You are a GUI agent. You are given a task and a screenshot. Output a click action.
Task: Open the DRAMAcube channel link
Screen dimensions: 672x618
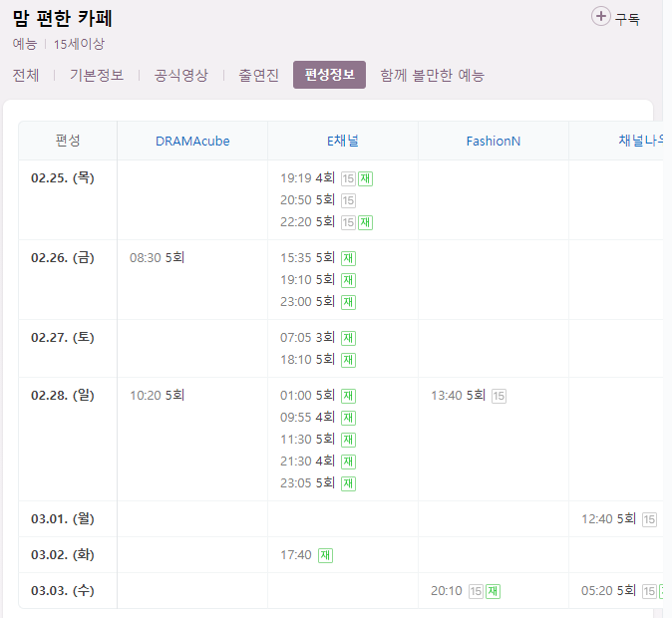pos(192,141)
